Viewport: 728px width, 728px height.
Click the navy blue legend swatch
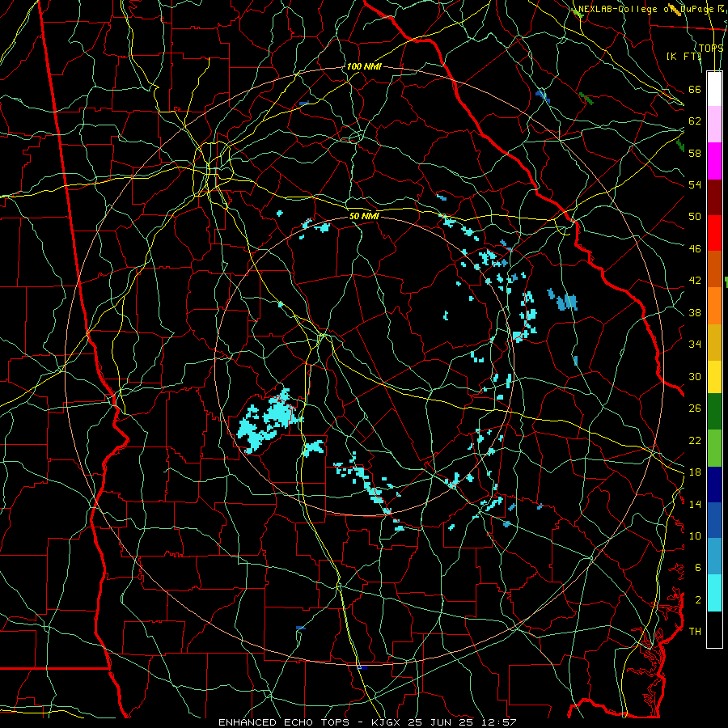point(714,485)
